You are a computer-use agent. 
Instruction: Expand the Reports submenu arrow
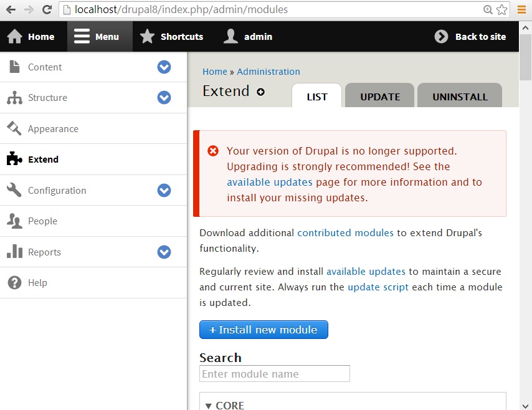(164, 252)
